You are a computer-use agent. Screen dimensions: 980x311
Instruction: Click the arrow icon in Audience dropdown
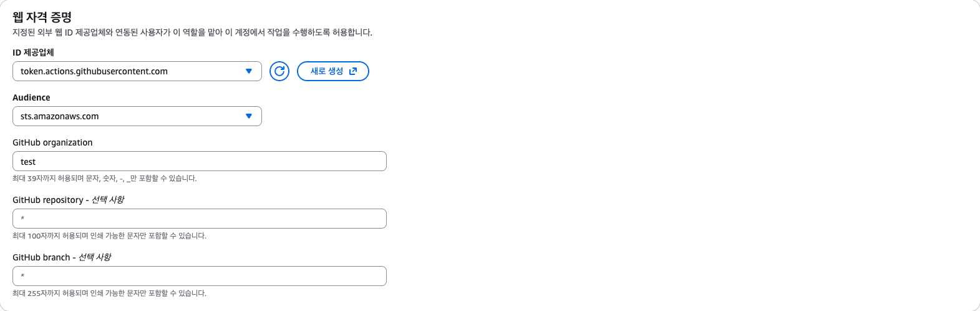249,116
